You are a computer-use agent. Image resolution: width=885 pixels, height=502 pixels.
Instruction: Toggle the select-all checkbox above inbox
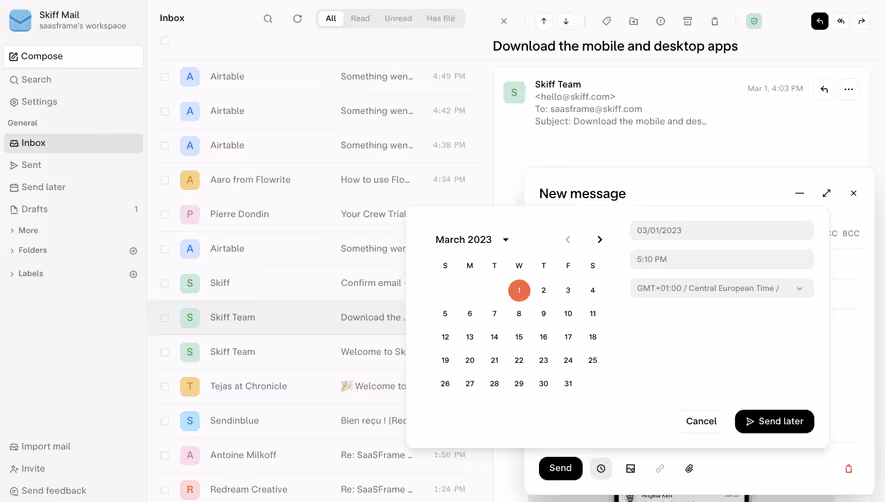tap(164, 41)
